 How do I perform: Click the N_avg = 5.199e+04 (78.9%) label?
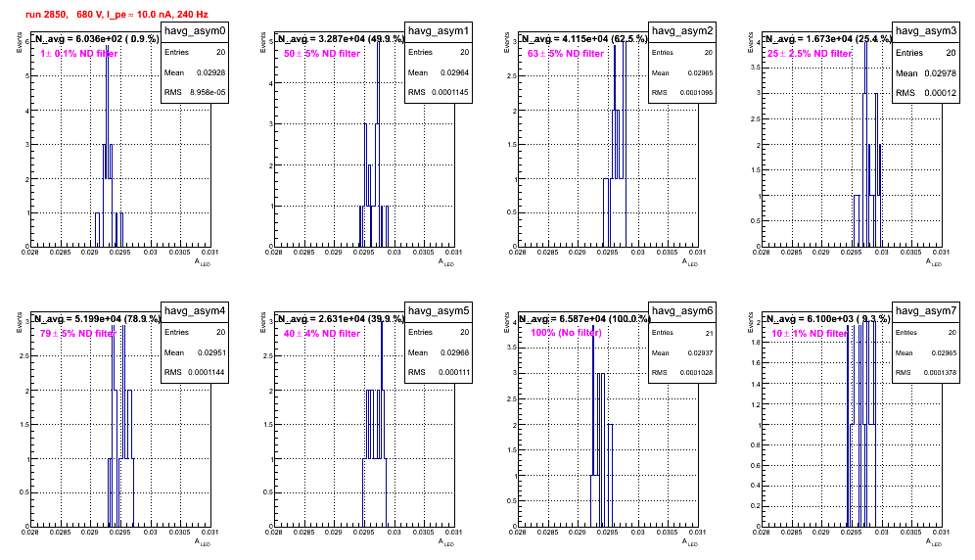click(x=97, y=318)
